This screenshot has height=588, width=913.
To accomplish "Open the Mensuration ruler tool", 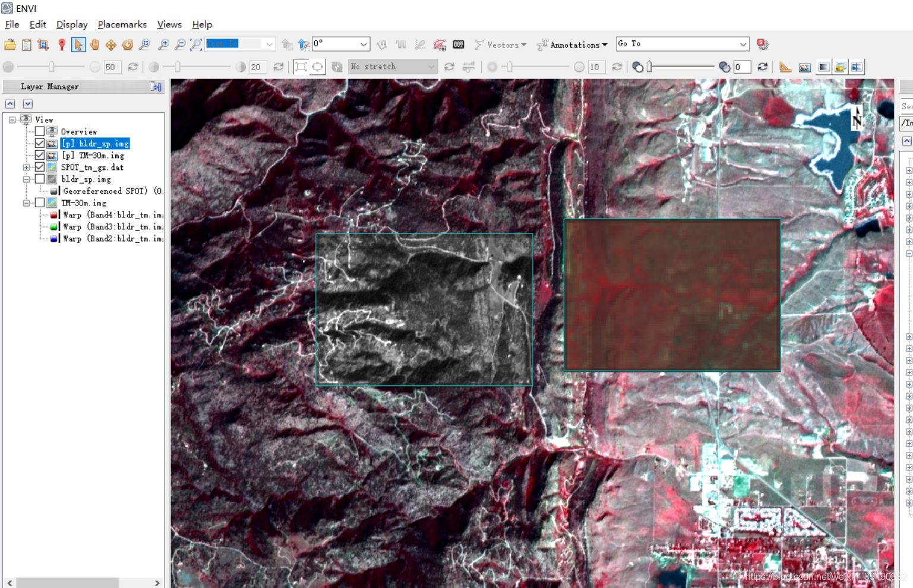I will coord(785,67).
